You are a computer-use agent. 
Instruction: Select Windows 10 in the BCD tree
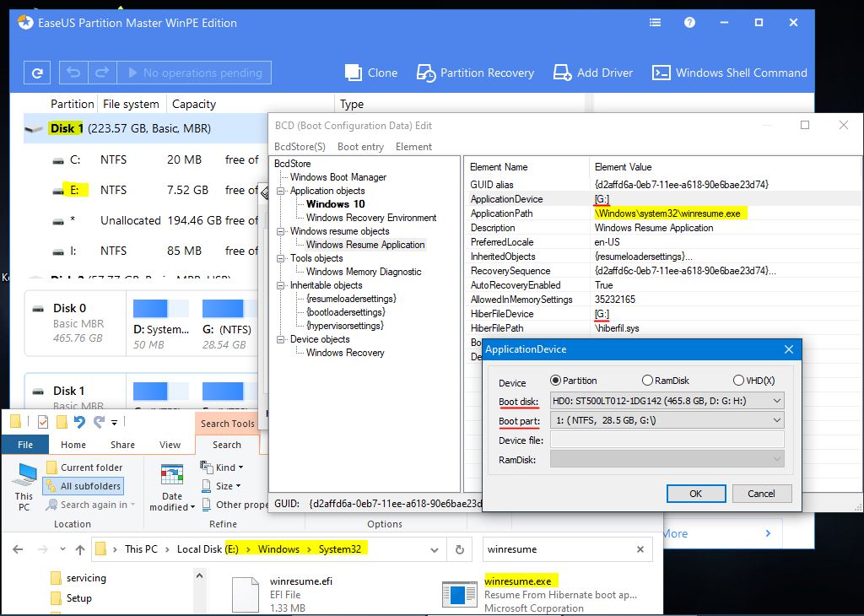pyautogui.click(x=335, y=204)
